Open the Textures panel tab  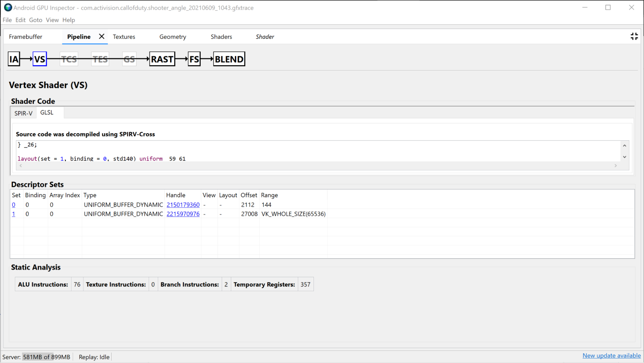(124, 37)
